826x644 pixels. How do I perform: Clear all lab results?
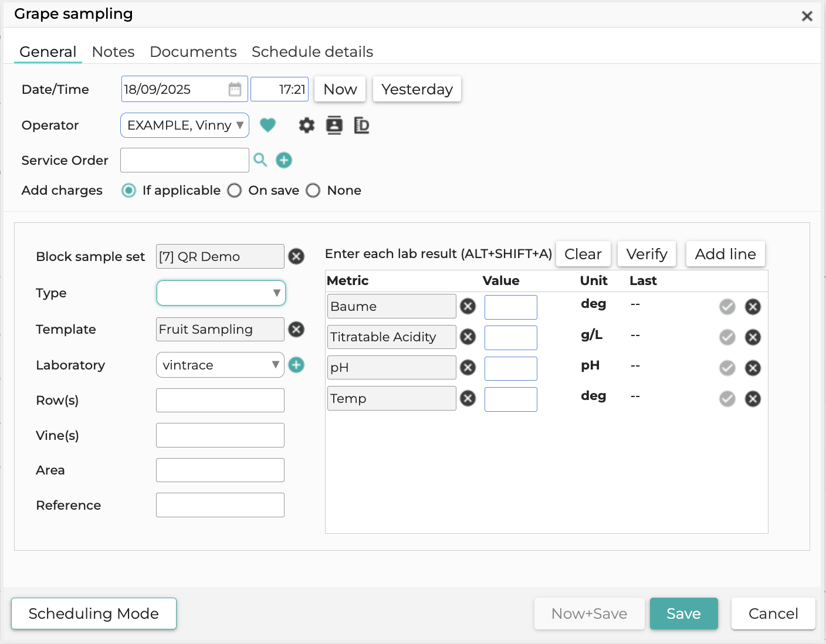(x=583, y=254)
